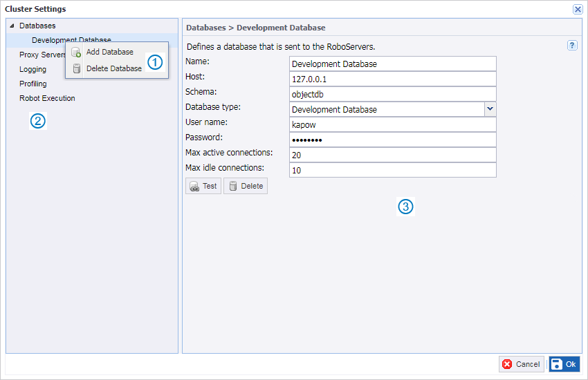Open Robot Execution settings
This screenshot has height=380, width=588.
click(47, 98)
